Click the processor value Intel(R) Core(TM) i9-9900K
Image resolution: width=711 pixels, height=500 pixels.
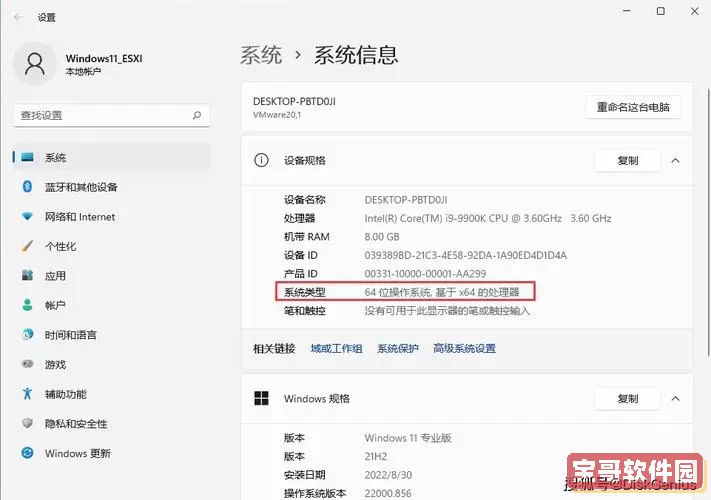488,218
